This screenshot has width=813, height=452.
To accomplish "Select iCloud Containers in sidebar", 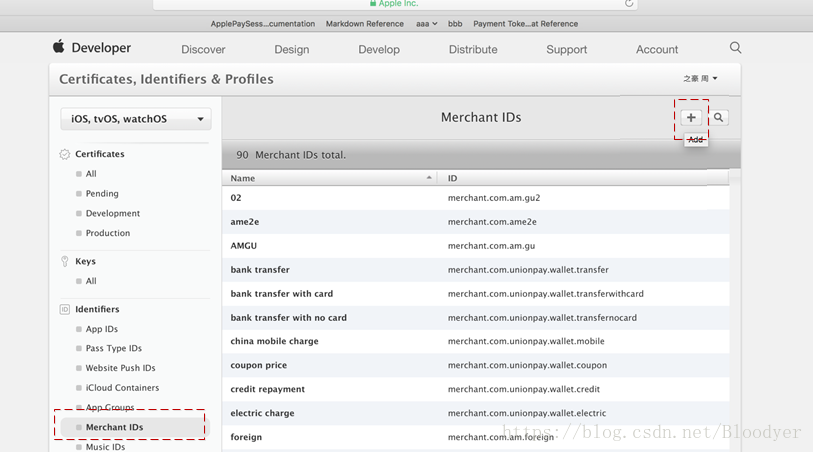I will tap(122, 387).
